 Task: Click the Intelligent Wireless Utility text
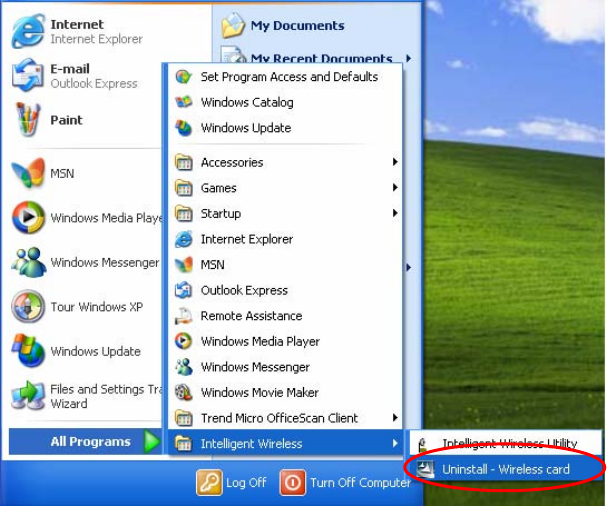pos(509,443)
